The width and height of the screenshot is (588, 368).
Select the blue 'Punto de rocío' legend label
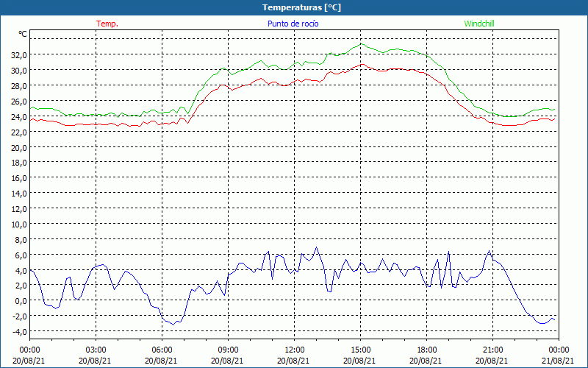tap(293, 24)
